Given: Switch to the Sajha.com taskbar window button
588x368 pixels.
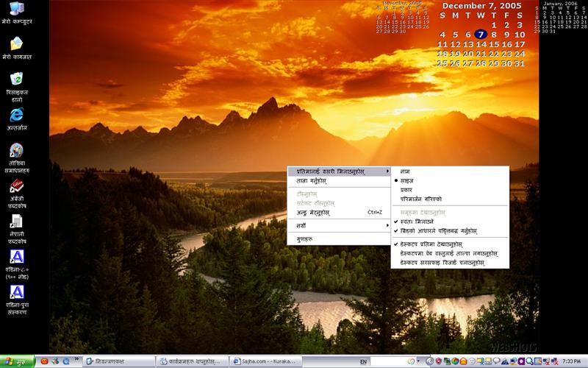Looking at the screenshot, I should pyautogui.click(x=265, y=361).
